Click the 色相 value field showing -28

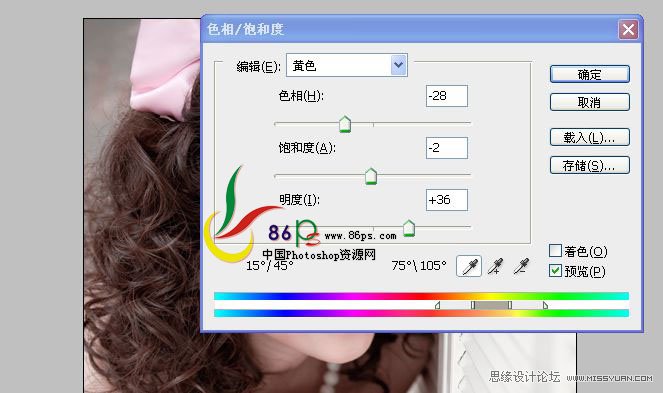[447, 96]
